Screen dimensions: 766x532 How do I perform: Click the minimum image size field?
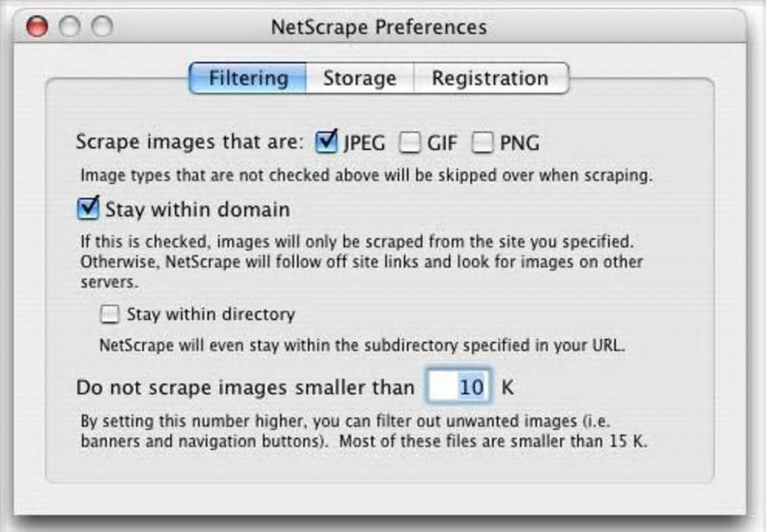[460, 388]
